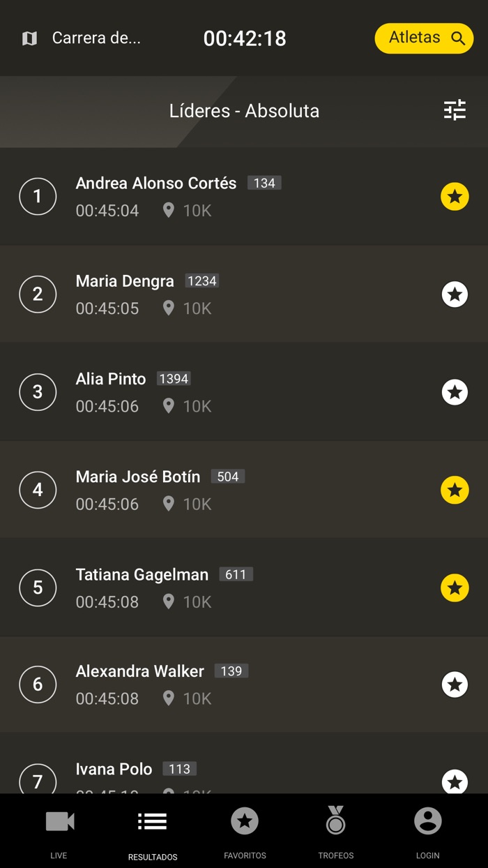Image resolution: width=488 pixels, height=868 pixels.
Task: Favorite Maria Dengra
Action: click(x=455, y=294)
